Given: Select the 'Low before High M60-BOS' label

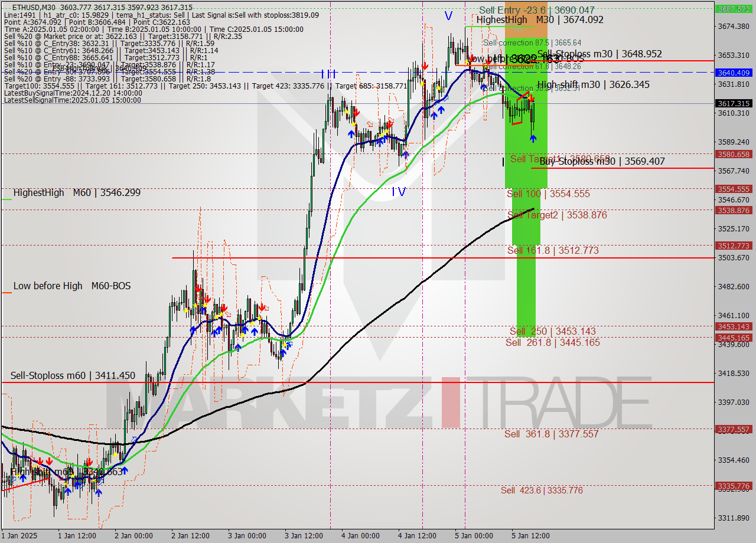Looking at the screenshot, I should point(72,286).
